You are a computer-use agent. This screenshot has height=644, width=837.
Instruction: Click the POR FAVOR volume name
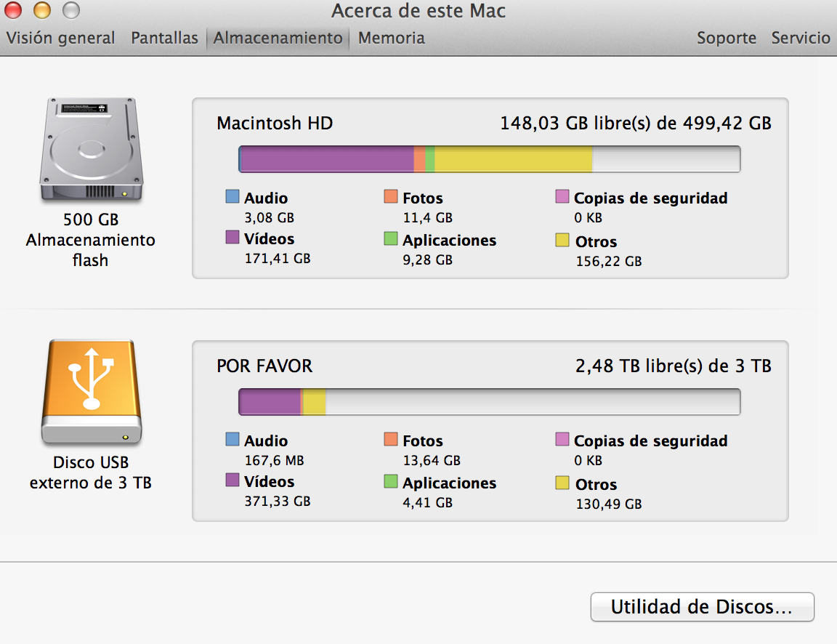pyautogui.click(x=264, y=366)
